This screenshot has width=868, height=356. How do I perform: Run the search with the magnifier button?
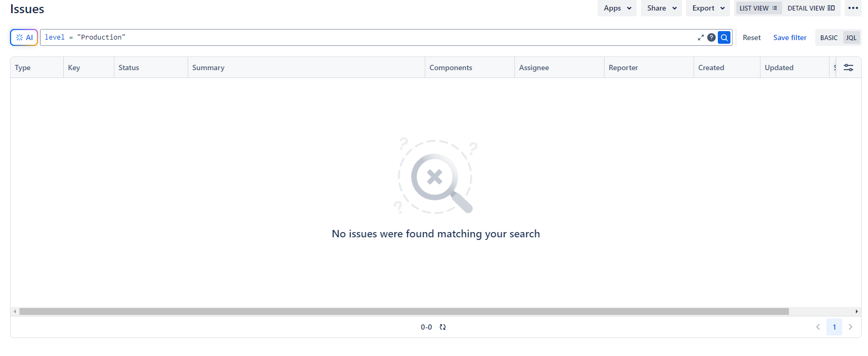point(724,37)
